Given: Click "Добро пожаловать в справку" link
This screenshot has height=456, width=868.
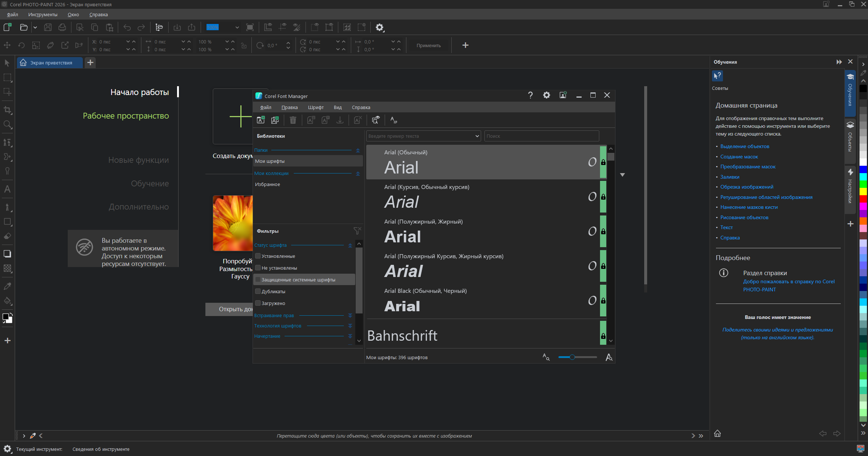Looking at the screenshot, I should [x=789, y=285].
